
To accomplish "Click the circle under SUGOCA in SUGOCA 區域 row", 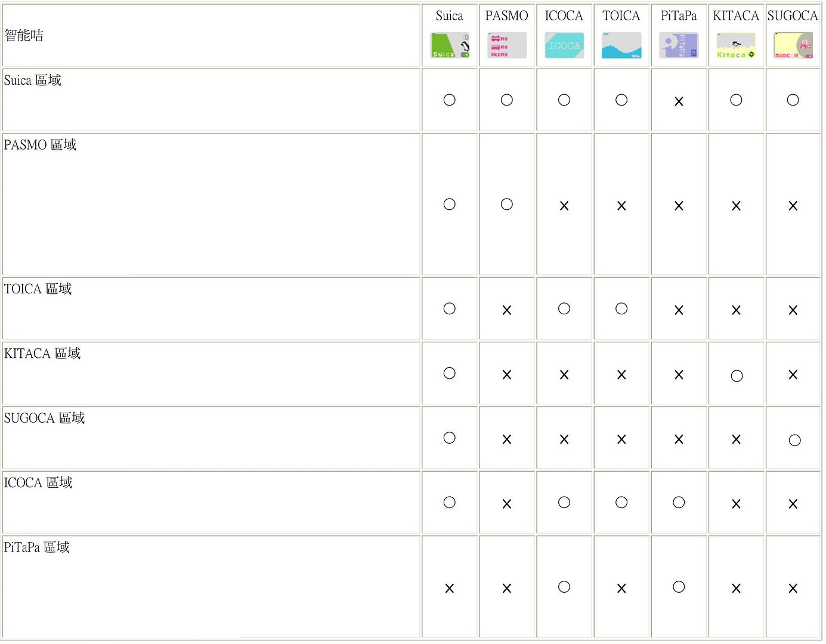I will pyautogui.click(x=794, y=441).
